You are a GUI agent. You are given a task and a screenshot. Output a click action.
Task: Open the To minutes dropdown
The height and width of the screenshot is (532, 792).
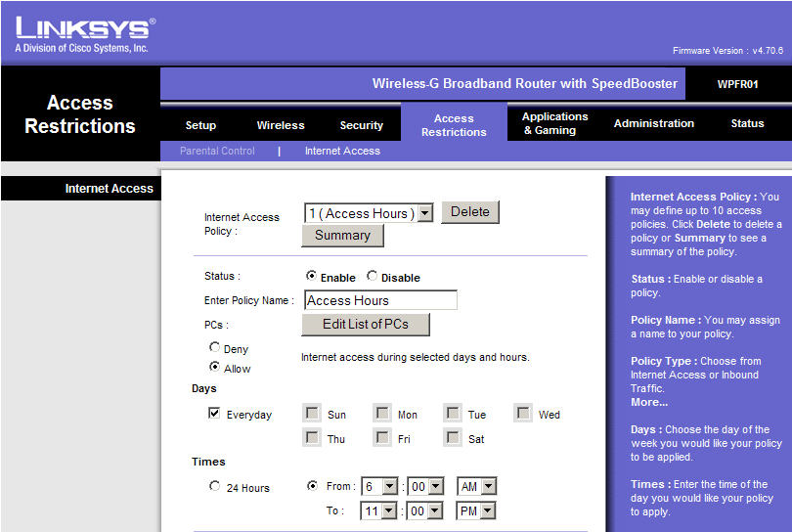pos(437,510)
